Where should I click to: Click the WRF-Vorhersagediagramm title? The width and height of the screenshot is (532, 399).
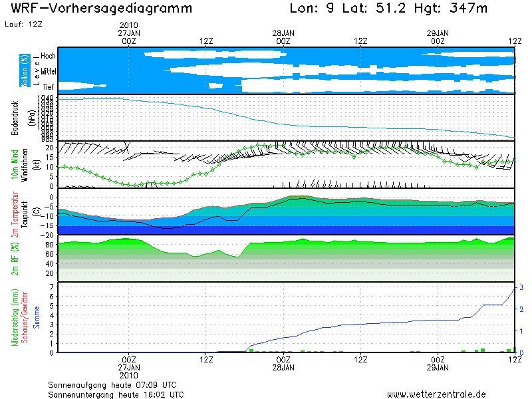(102, 9)
